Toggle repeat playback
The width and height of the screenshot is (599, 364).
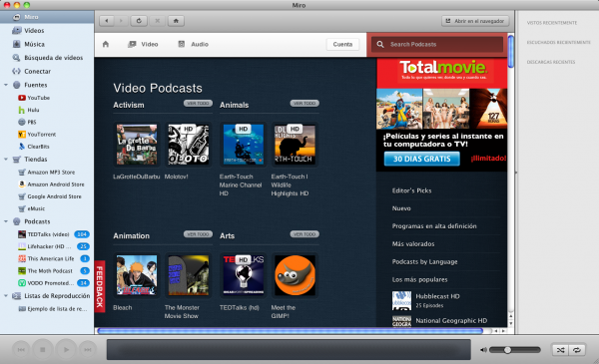[577, 349]
